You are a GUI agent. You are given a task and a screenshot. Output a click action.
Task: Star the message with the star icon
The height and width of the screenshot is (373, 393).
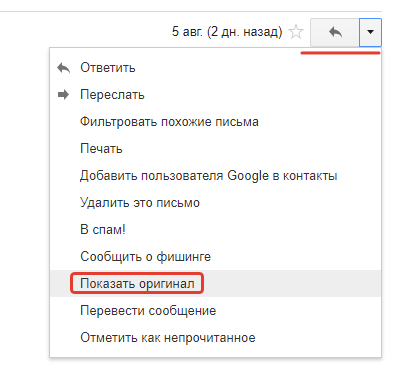pos(296,32)
